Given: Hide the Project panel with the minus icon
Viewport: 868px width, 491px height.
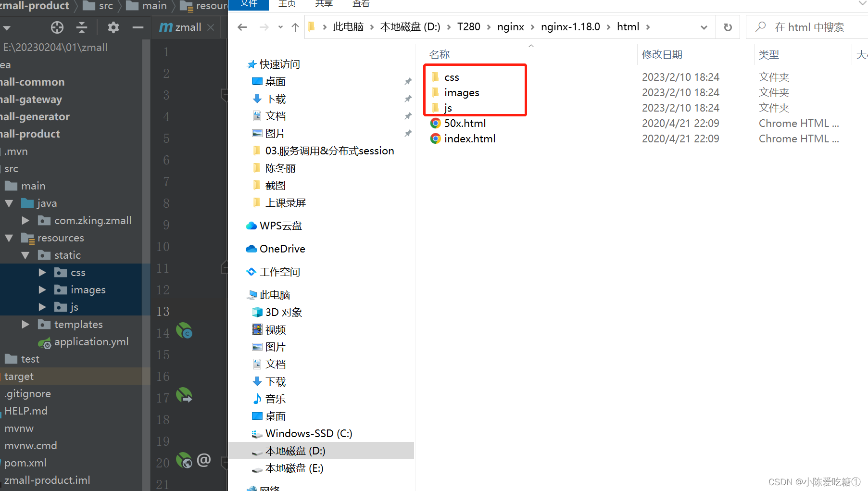Looking at the screenshot, I should coord(138,27).
